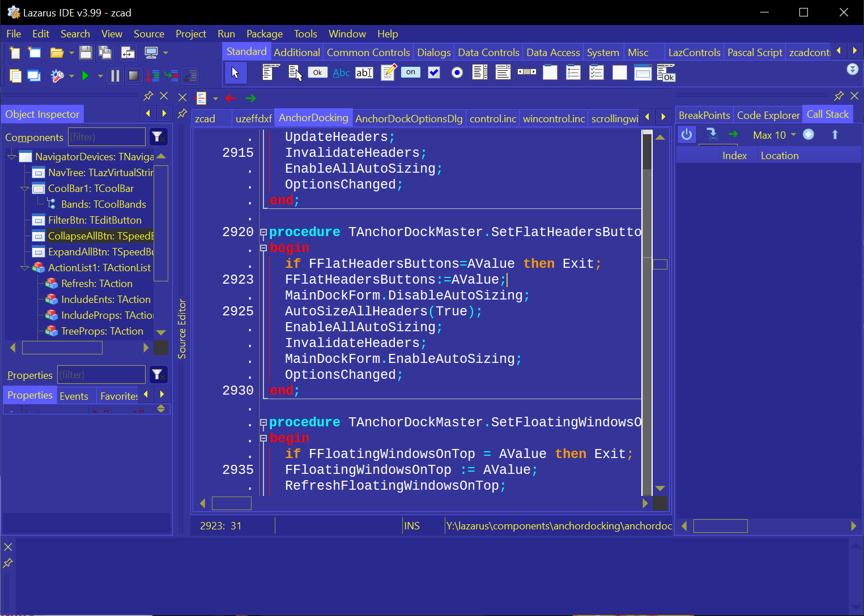
Task: Select the TButton component in palette
Action: (x=317, y=72)
